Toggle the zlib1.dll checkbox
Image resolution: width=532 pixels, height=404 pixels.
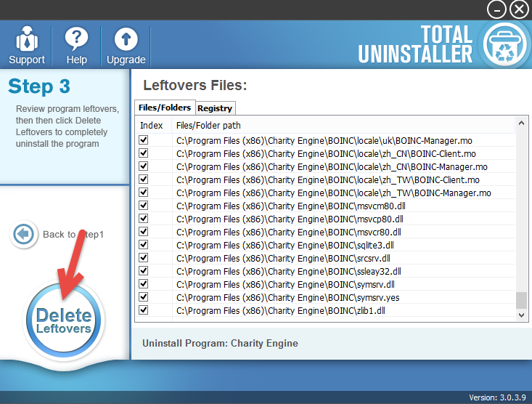coord(144,310)
